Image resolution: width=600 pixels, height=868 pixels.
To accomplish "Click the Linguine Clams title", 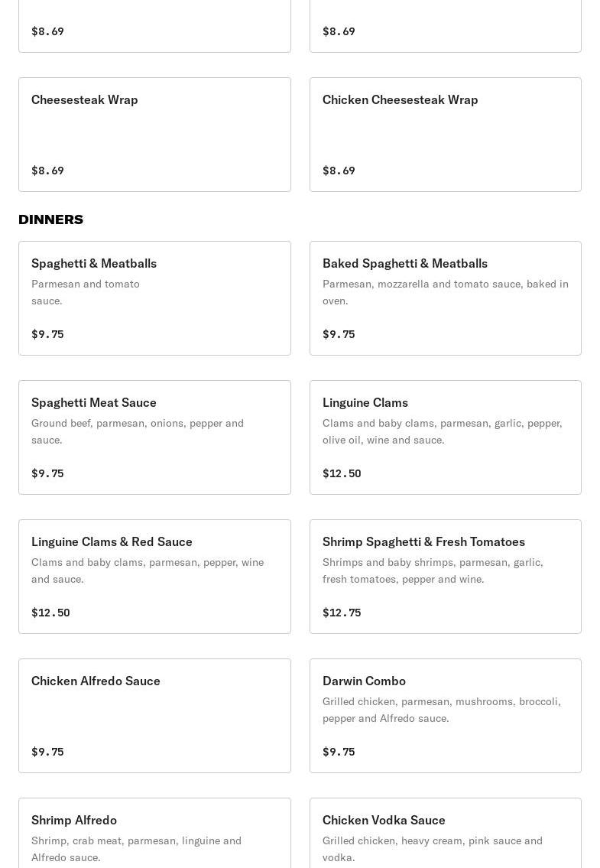I will click(x=365, y=402).
